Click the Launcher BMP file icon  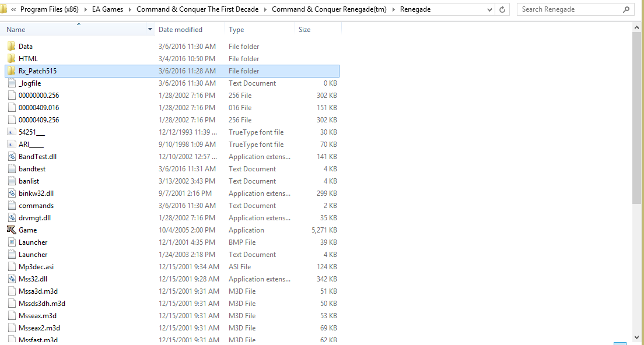tap(12, 242)
